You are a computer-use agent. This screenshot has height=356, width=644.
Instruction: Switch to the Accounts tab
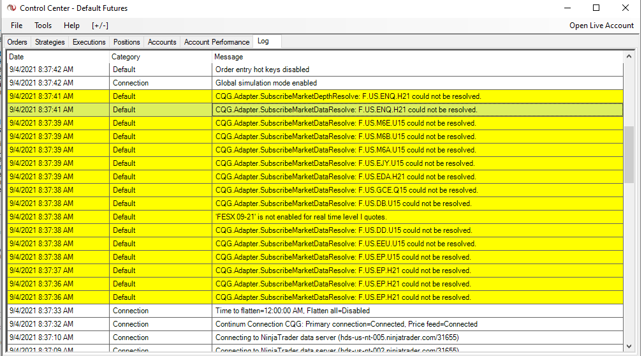(162, 42)
